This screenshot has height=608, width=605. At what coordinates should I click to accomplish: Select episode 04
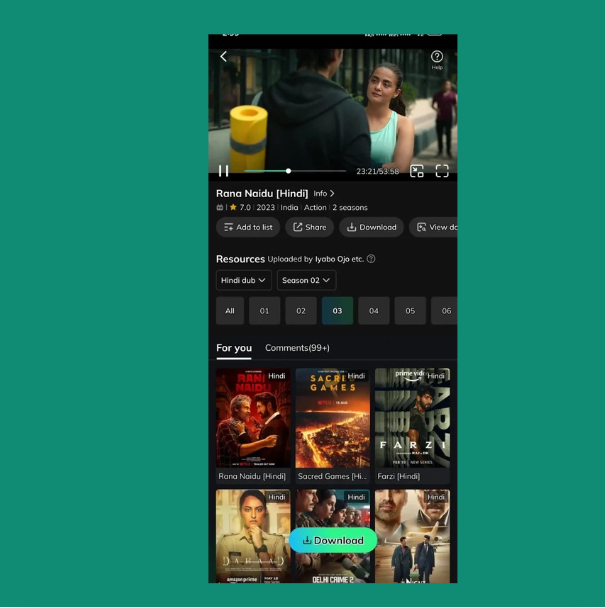pyautogui.click(x=374, y=311)
